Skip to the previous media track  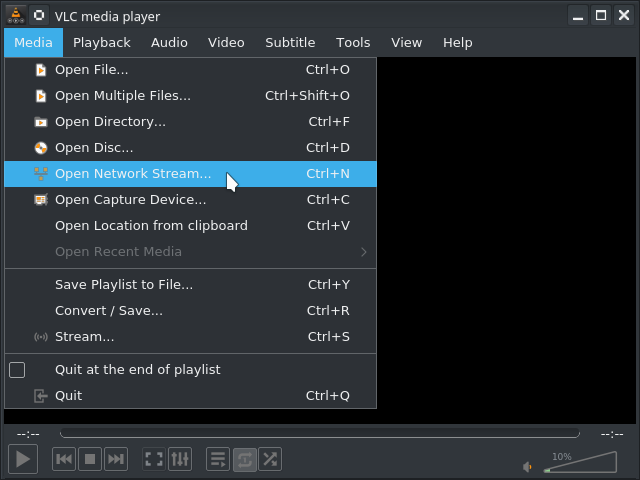(64, 459)
